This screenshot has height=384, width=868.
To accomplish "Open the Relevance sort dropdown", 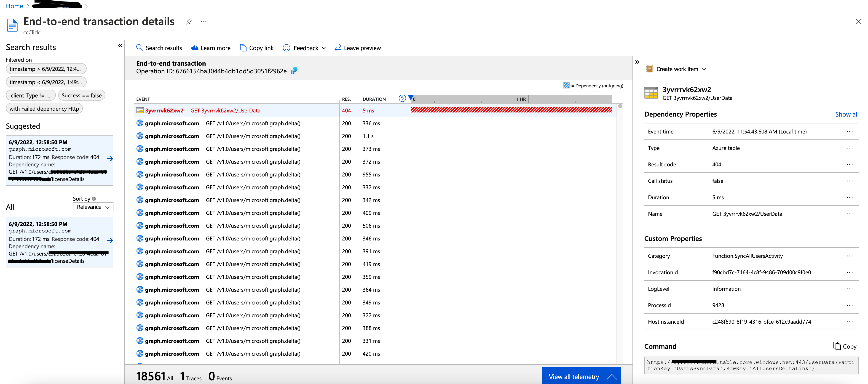I will [x=93, y=207].
